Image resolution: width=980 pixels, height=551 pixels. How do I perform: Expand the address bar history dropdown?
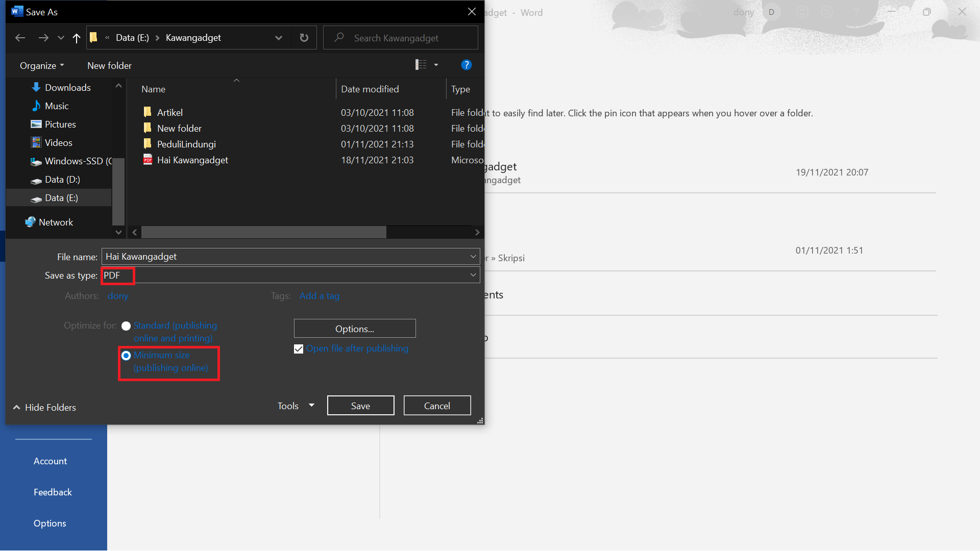[x=279, y=38]
